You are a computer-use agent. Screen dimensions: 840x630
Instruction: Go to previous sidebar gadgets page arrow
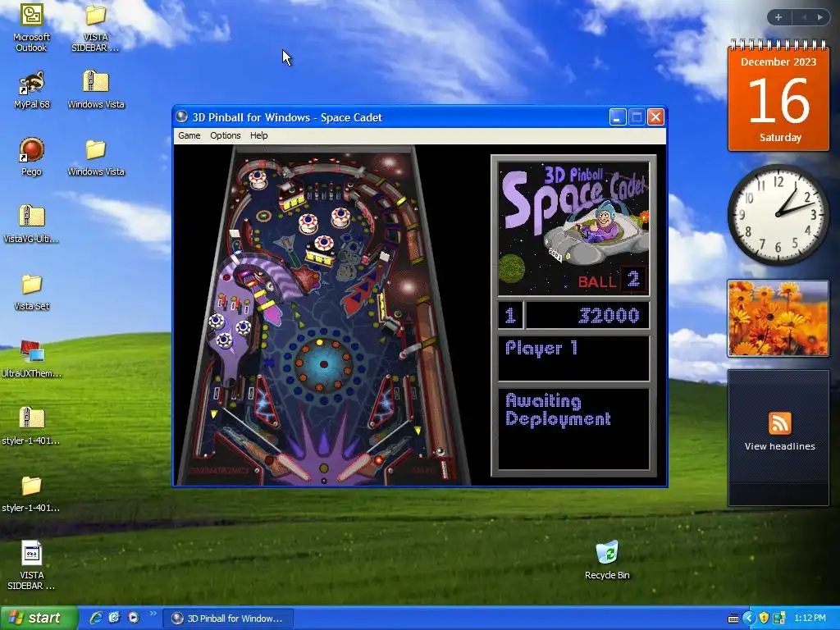coord(804,17)
